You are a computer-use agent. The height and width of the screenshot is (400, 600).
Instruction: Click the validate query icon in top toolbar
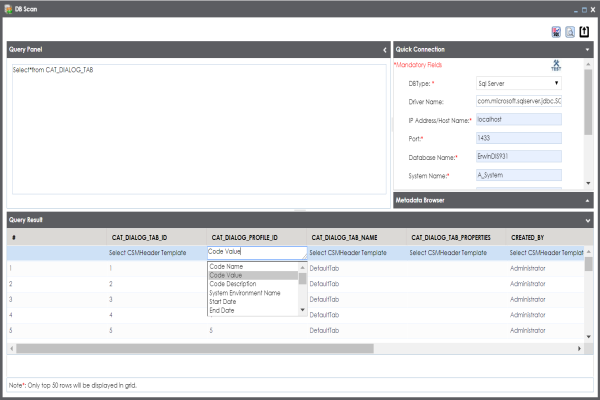click(556, 31)
